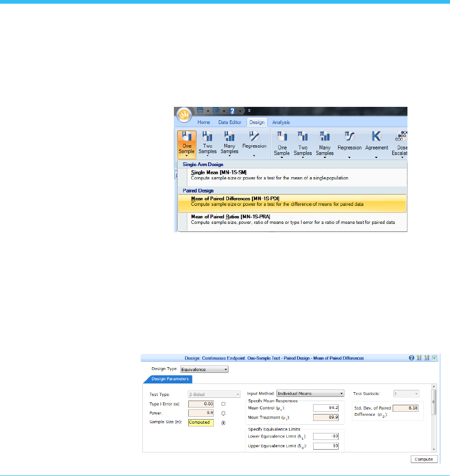This screenshot has width=450, height=476.
Task: Click highlighted One Sample button with μ icon
Action: [187, 144]
